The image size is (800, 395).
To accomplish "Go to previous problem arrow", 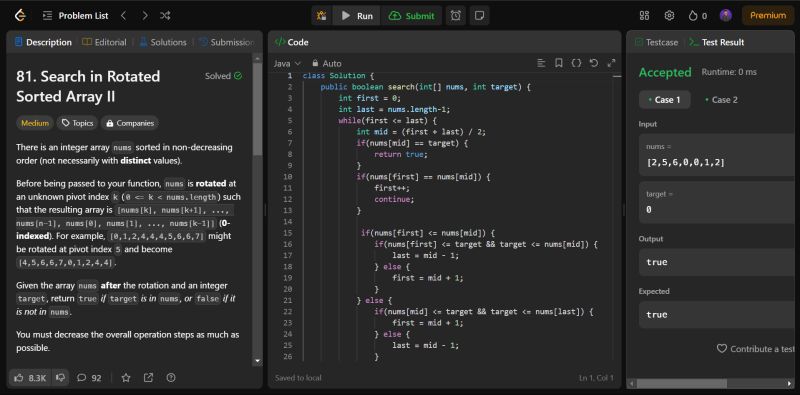I will tap(123, 16).
